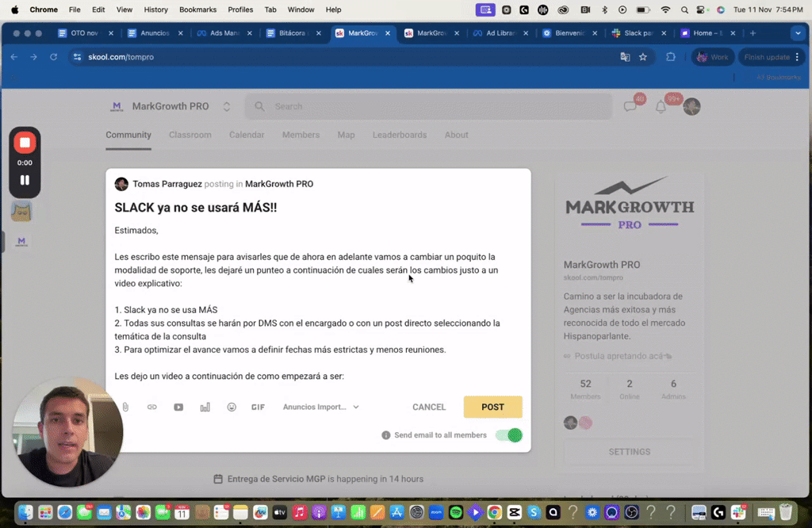Open the emoji picker
This screenshot has width=812, height=528.
[231, 407]
